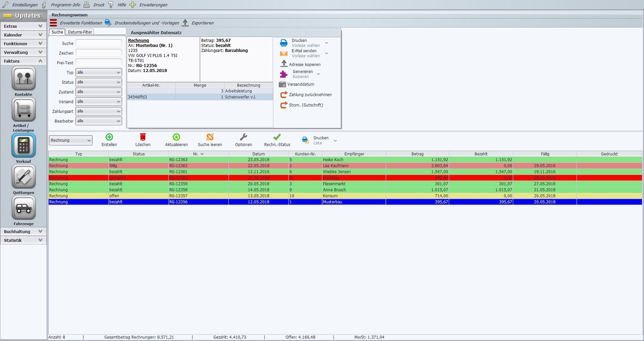This screenshot has height=341, width=644.
Task: Select article row Scheinwerfer v.l.
Action: coord(200,97)
